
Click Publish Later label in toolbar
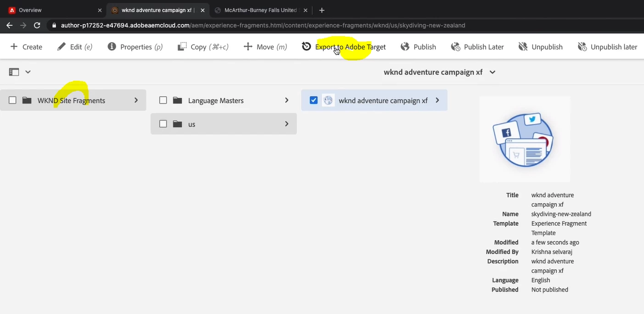[484, 47]
